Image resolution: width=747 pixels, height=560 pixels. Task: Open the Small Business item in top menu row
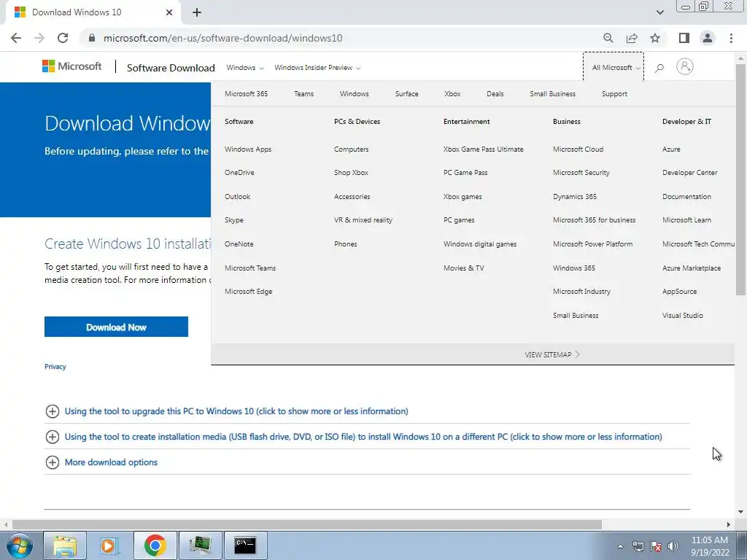pyautogui.click(x=553, y=94)
